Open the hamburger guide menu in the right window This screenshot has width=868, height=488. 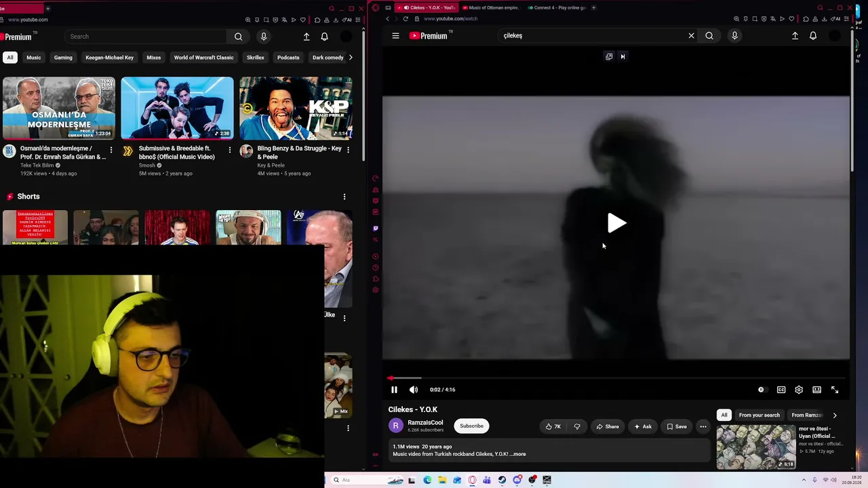point(395,36)
